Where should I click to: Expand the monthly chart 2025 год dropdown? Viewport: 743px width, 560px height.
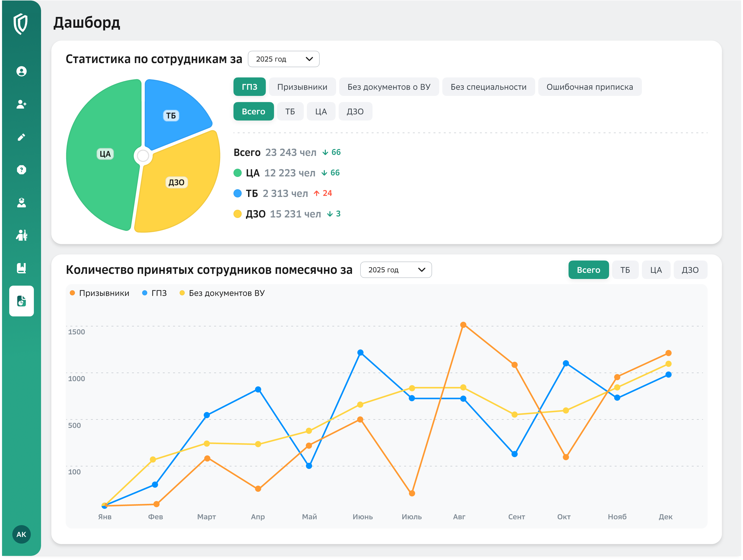396,270
